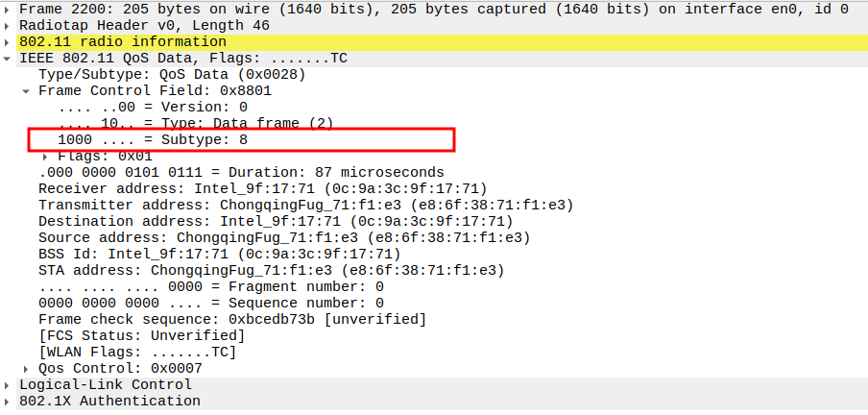Select the FCS Status: Unverified row
This screenshot has width=868, height=415.
point(141,335)
